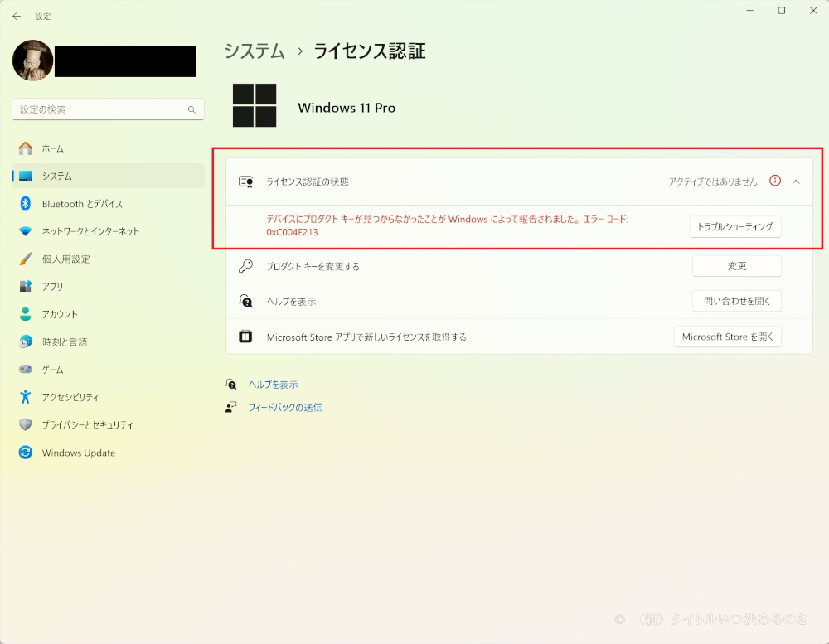Open ホーム in the sidebar
This screenshot has height=644, width=829.
point(108,148)
